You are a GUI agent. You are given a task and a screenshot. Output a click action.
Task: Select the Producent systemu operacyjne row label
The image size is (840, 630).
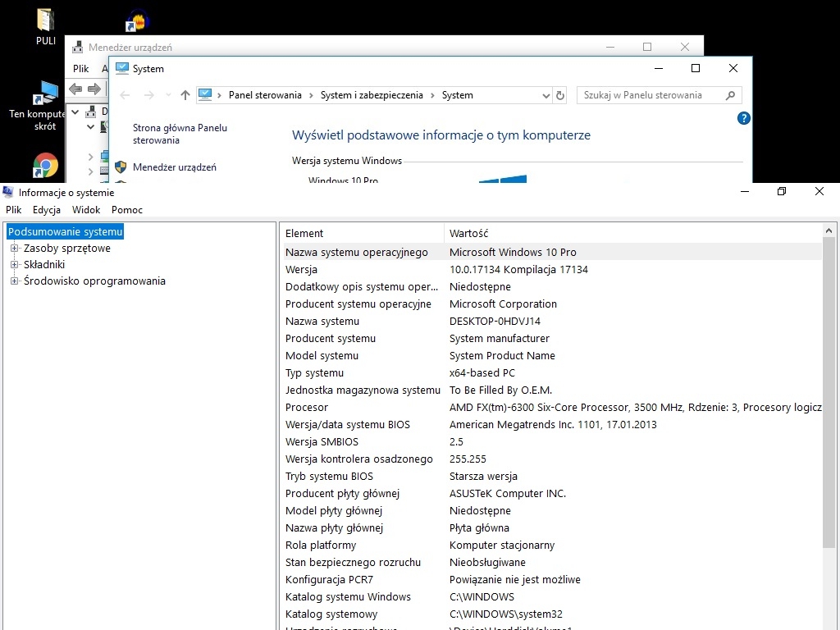(358, 304)
